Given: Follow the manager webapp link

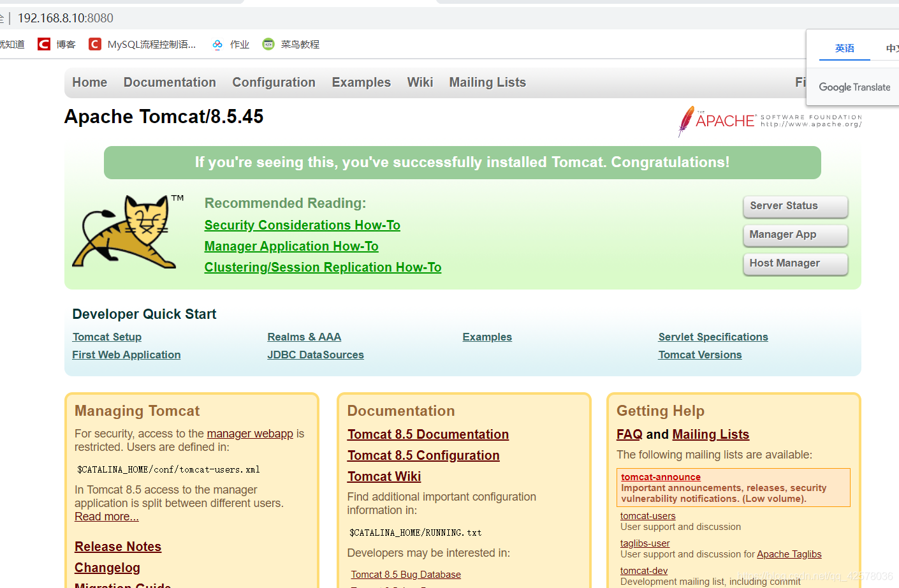Looking at the screenshot, I should (x=250, y=434).
